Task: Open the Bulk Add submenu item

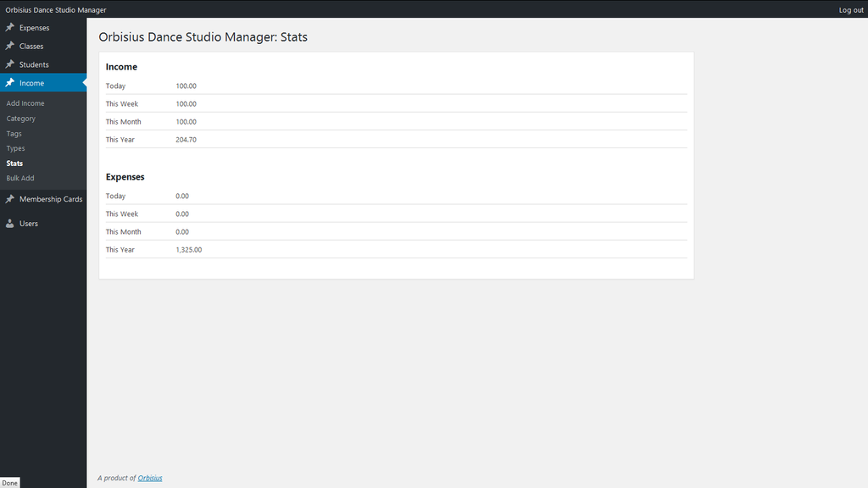Action: tap(20, 178)
